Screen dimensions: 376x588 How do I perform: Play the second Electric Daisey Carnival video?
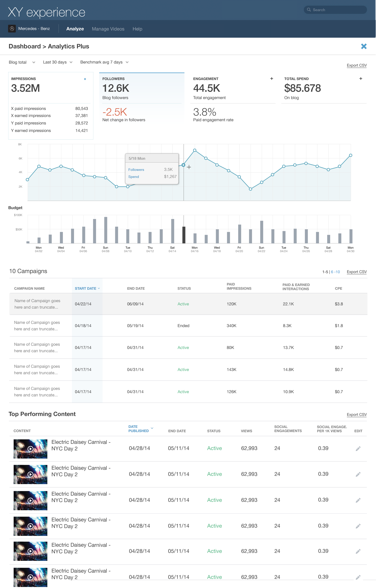pos(30,474)
